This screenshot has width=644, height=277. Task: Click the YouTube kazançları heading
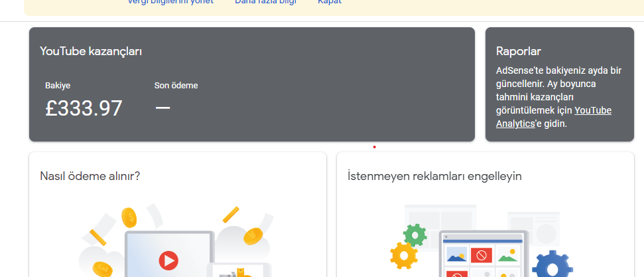91,51
